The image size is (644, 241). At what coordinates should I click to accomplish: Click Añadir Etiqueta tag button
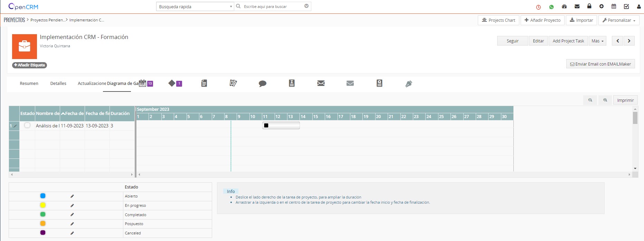pos(29,65)
